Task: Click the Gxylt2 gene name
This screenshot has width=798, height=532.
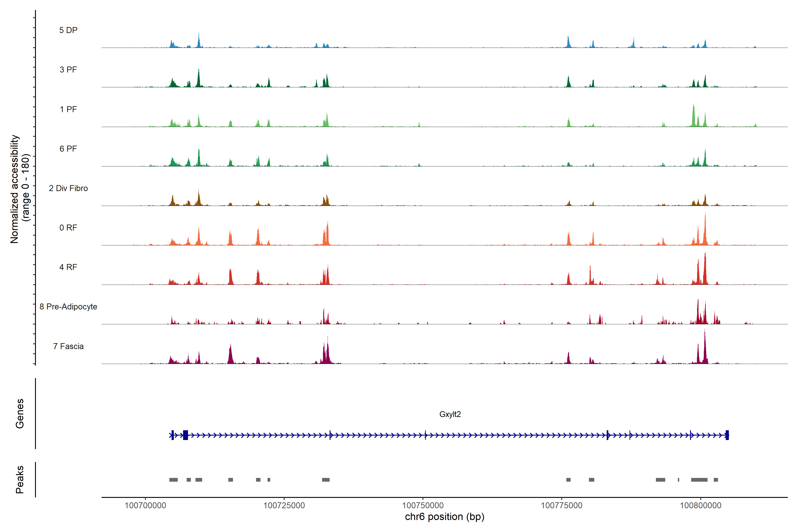Action: pos(450,414)
